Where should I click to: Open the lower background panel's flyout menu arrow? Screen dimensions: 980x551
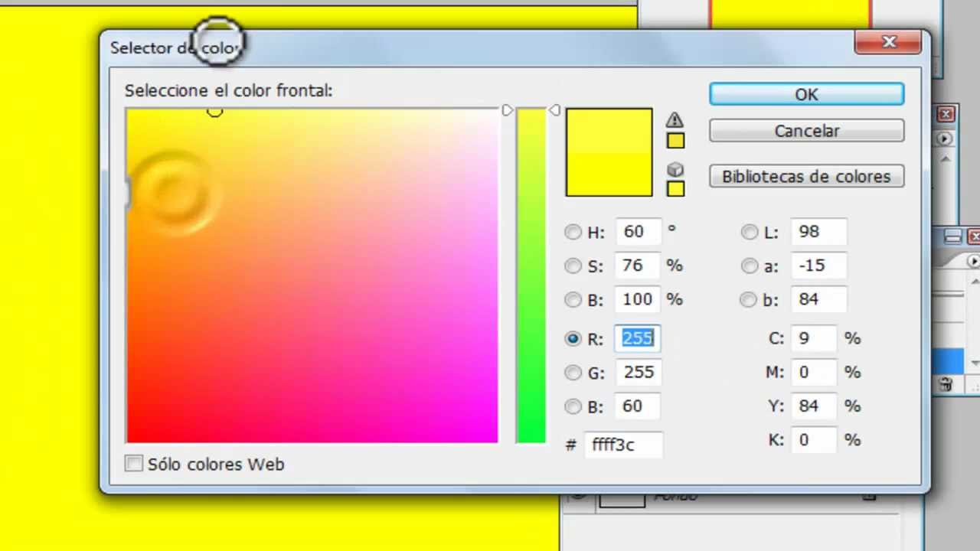pyautogui.click(x=973, y=261)
